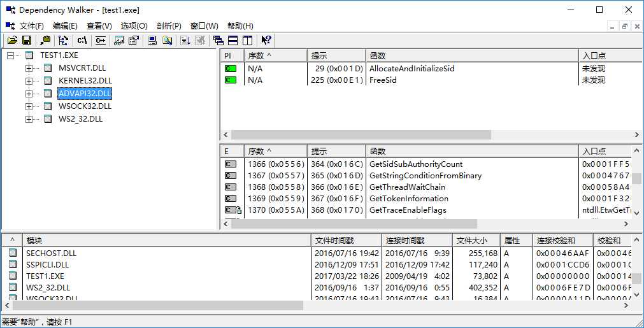Image resolution: width=644 pixels, height=328 pixels.
Task: Sort imports by PI column header
Action: click(x=232, y=55)
